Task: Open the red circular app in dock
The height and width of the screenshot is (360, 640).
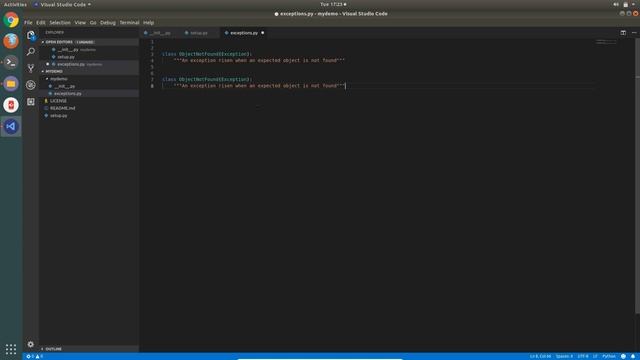Action: tap(11, 105)
